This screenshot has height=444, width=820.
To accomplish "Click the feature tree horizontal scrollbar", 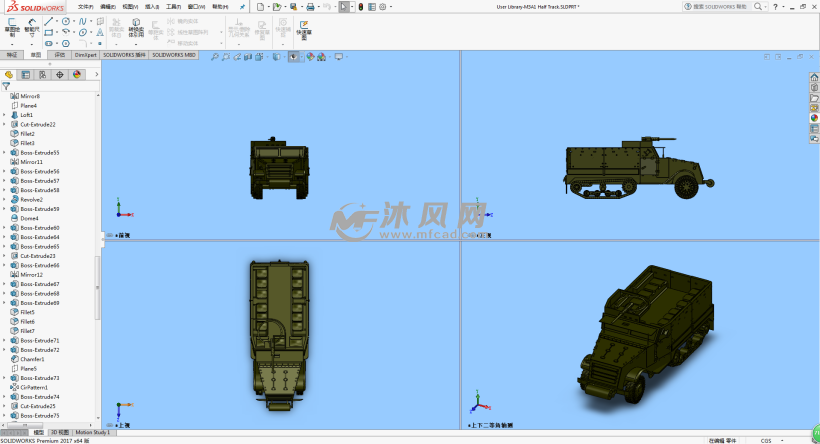I will 25,425.
